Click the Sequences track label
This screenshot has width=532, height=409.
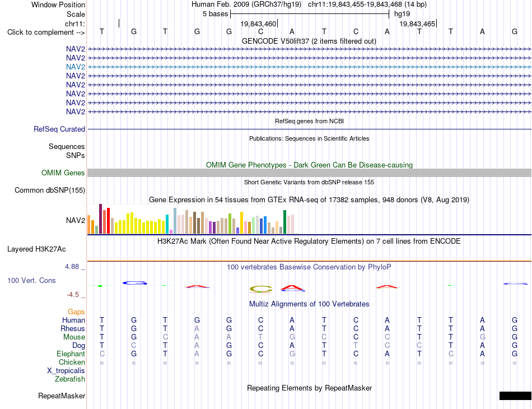tap(67, 146)
